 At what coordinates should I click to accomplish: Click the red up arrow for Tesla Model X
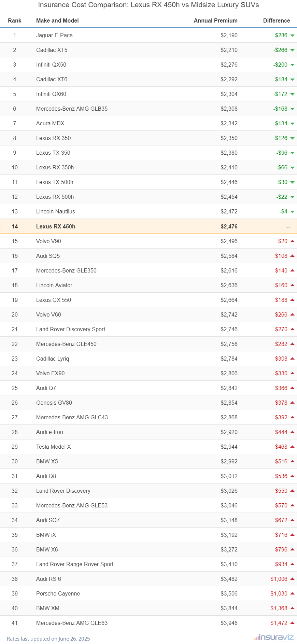[x=292, y=447]
